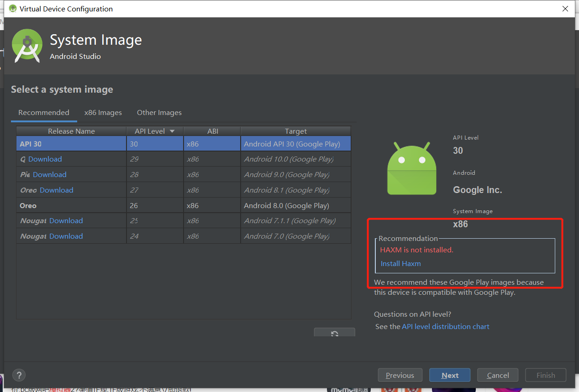Click Android 8.1 (Google Play) cell
Viewport: 579px width, 392px height.
coord(296,190)
